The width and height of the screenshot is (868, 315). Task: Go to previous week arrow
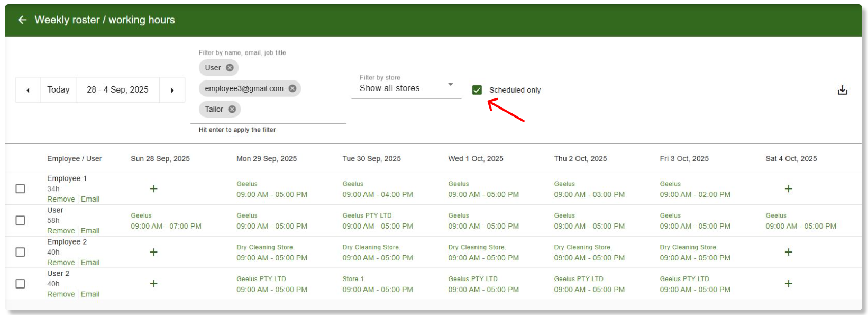coord(28,90)
